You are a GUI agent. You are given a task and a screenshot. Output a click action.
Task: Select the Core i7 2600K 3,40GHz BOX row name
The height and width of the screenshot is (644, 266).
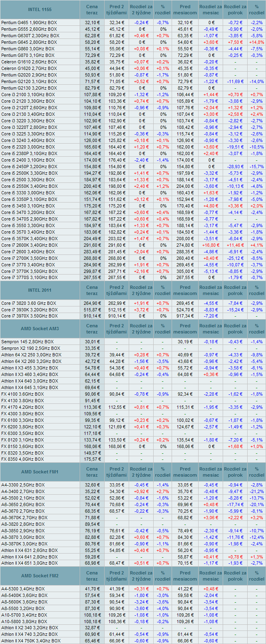(x=29, y=245)
